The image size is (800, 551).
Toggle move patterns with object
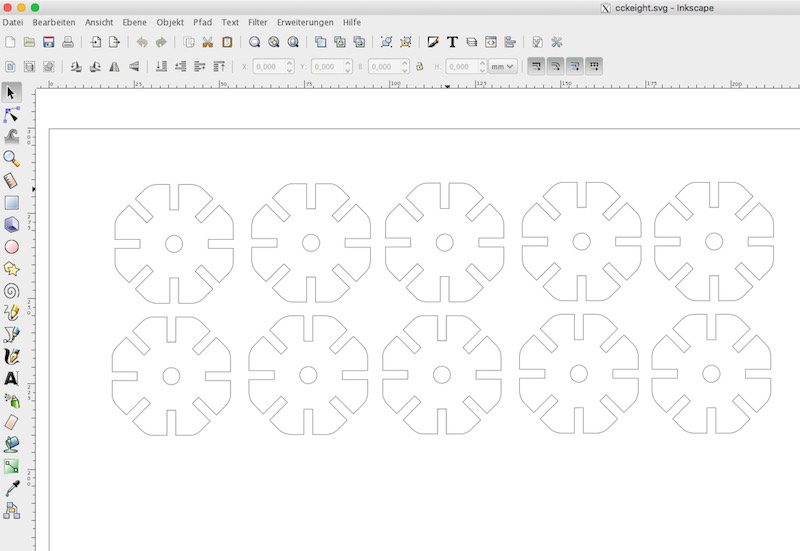594,66
